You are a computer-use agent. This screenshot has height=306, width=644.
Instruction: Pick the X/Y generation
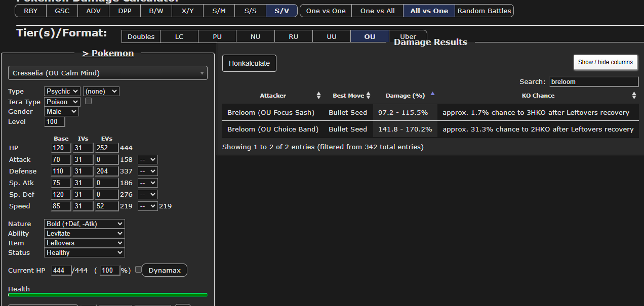coord(187,11)
